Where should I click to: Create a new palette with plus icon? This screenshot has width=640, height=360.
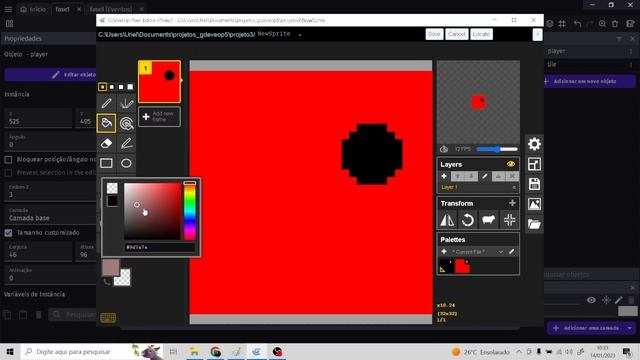(x=444, y=252)
